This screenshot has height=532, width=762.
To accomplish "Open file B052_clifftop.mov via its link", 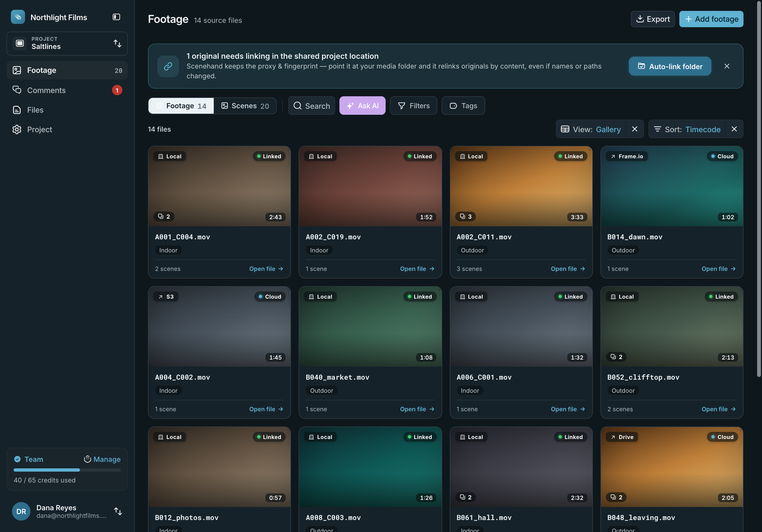I will click(718, 409).
